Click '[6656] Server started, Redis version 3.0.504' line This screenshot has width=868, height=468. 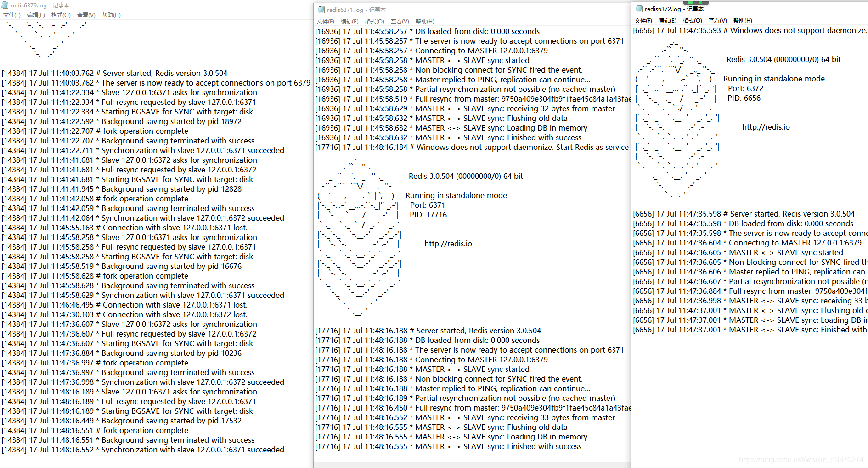click(744, 214)
